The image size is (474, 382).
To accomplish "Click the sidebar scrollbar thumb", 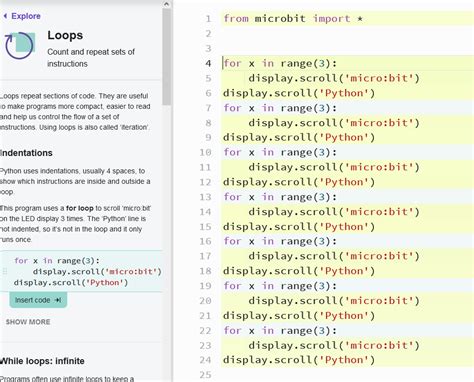I will pos(167,57).
